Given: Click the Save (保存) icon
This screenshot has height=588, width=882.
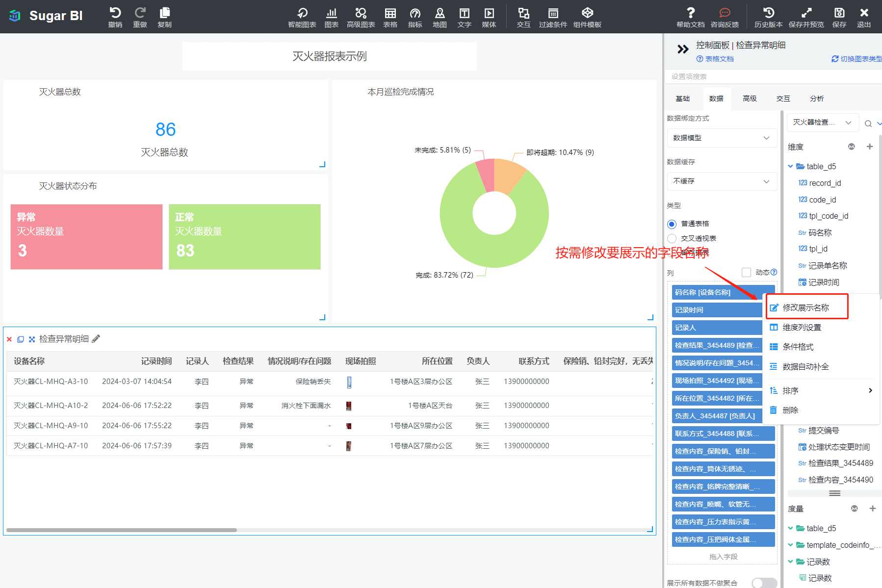Looking at the screenshot, I should pos(839,17).
